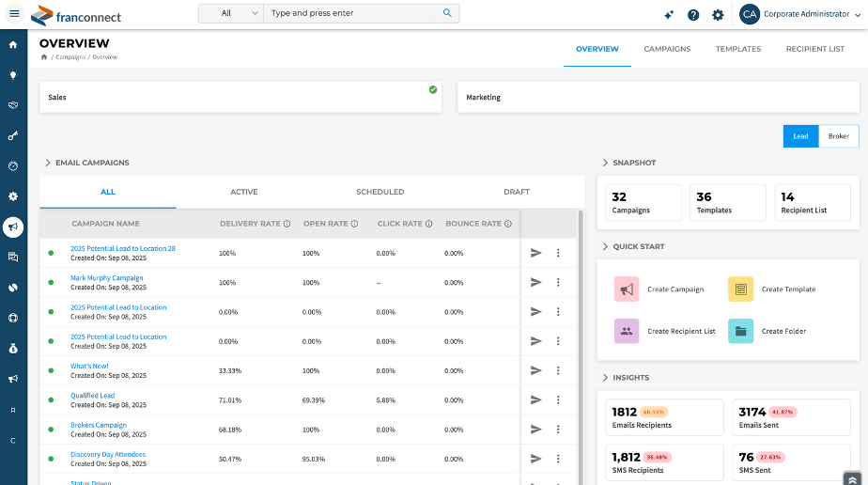Switch to the Broker toggle
Image resolution: width=868 pixels, height=485 pixels.
click(838, 136)
